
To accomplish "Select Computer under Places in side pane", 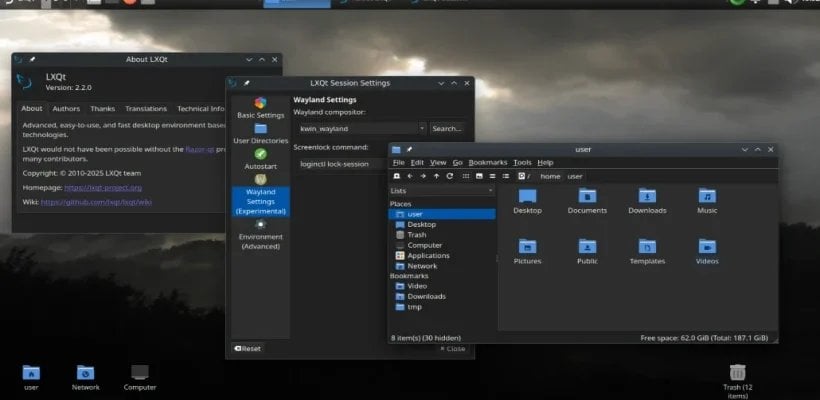I will [x=442, y=245].
